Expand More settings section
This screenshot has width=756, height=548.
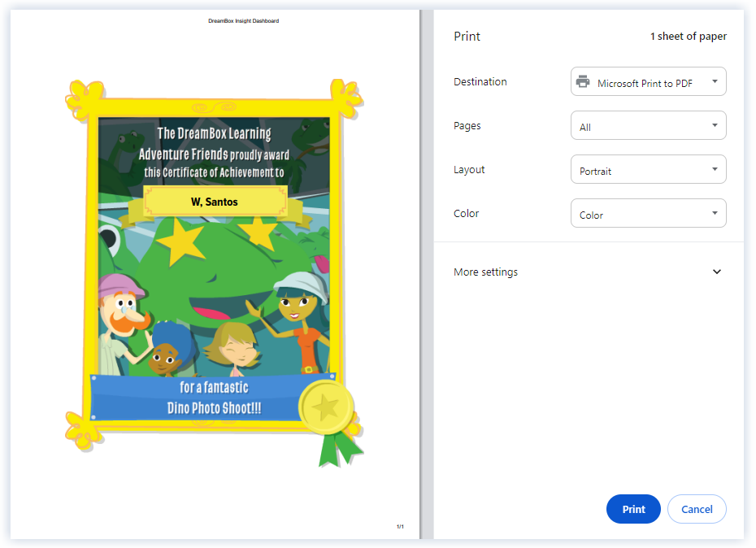pyautogui.click(x=588, y=272)
